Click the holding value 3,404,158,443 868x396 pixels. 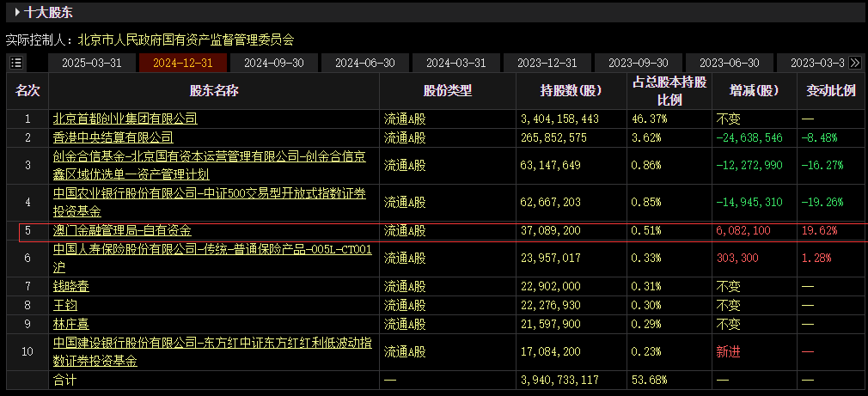pos(560,119)
